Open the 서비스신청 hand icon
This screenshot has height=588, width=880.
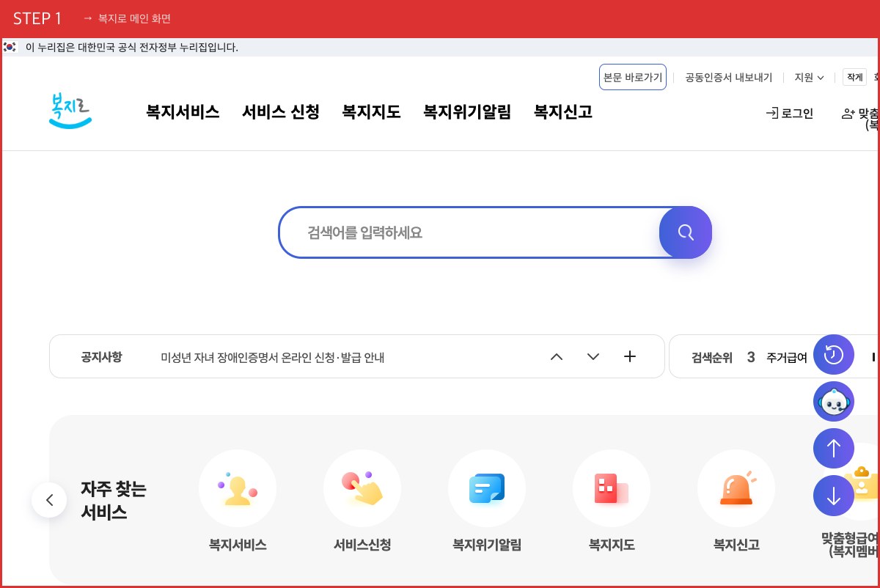click(x=362, y=488)
